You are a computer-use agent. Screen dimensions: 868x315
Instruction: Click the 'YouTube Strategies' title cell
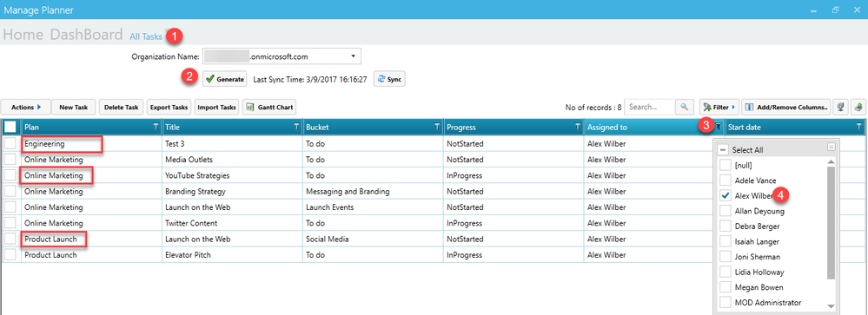pos(233,176)
